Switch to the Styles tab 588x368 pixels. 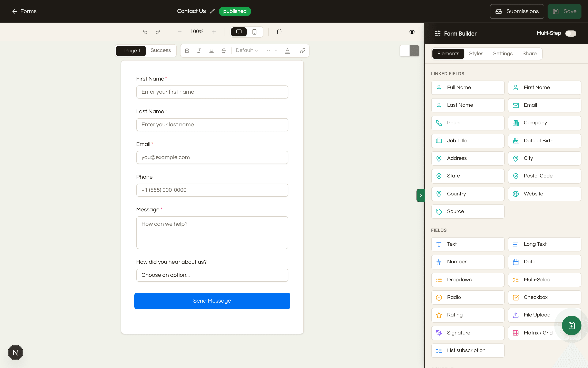point(476,54)
